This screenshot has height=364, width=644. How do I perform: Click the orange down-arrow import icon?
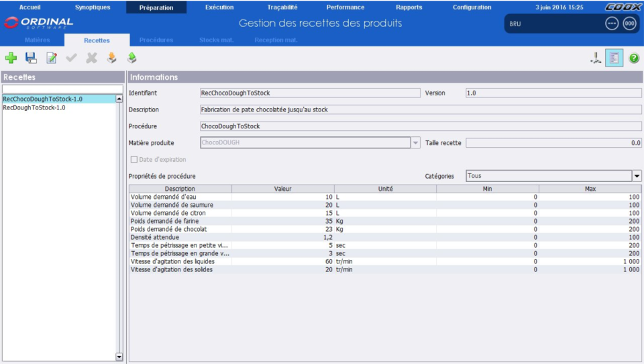[112, 58]
